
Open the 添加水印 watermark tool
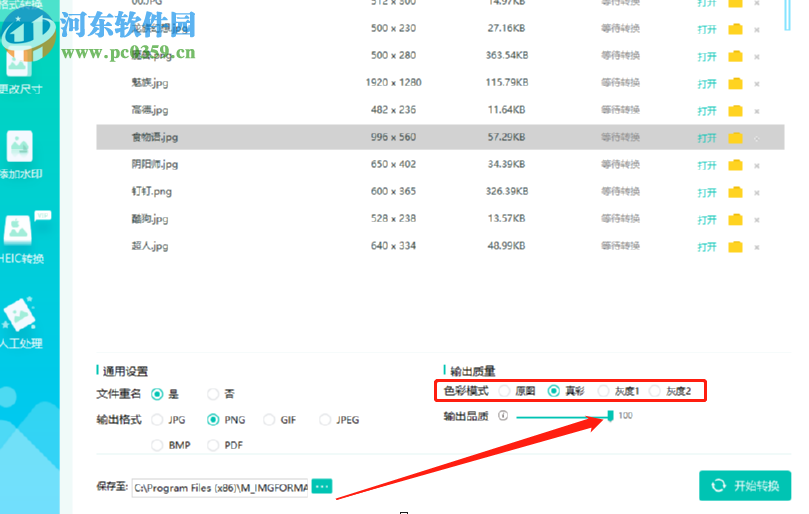coord(20,155)
